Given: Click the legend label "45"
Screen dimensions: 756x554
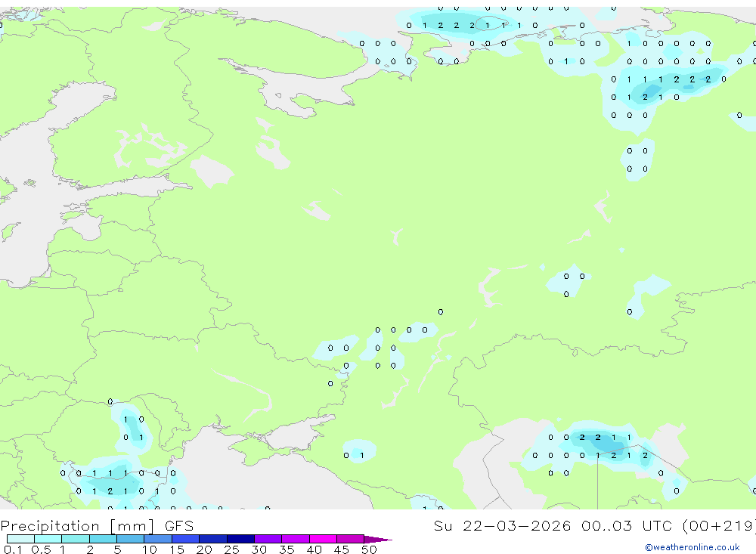Looking at the screenshot, I should point(342,549).
